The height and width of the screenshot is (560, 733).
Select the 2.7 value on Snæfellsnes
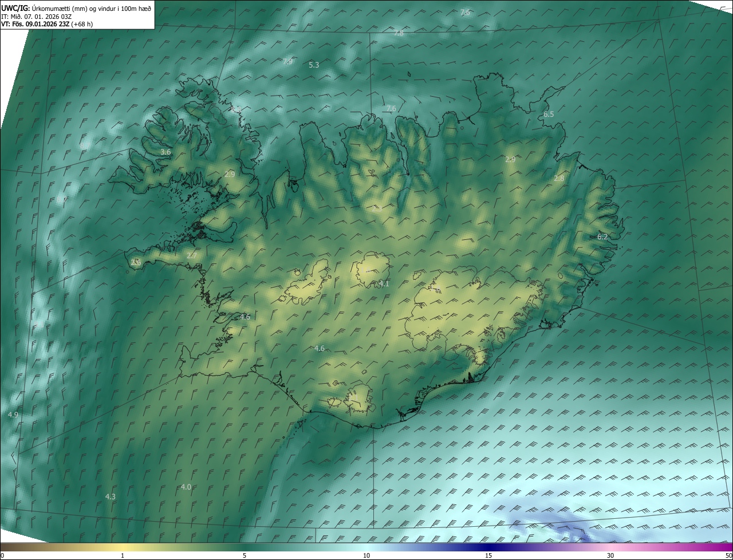tap(191, 255)
